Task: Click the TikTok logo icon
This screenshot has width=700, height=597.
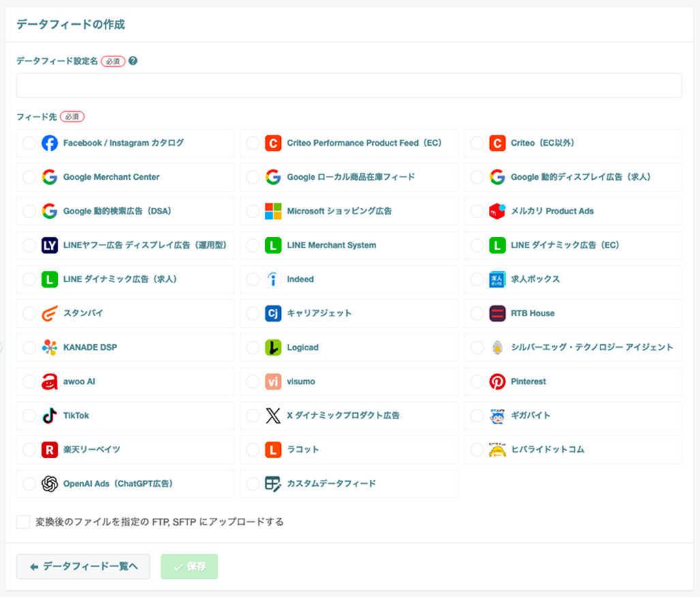Action: (x=50, y=416)
